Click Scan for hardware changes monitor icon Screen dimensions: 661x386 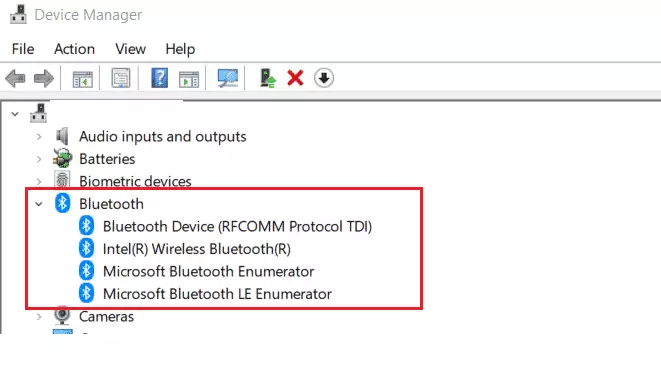click(x=228, y=78)
